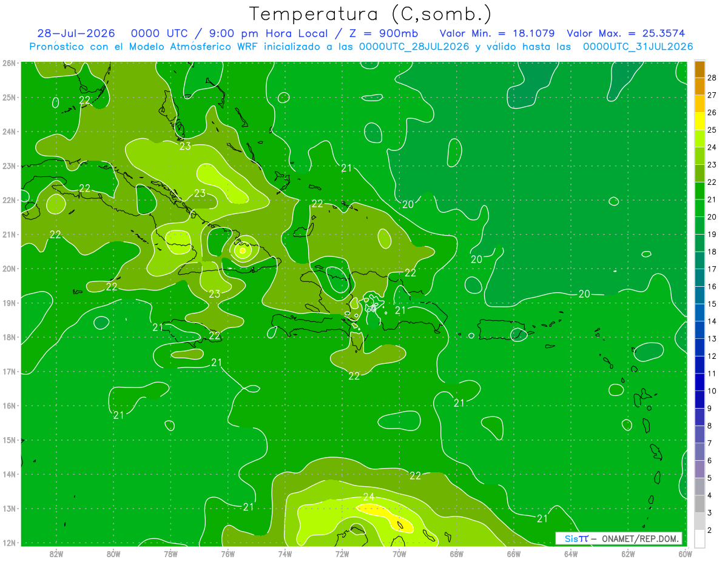Click the '13N' latitude label
The image size is (728, 562).
click(8, 508)
